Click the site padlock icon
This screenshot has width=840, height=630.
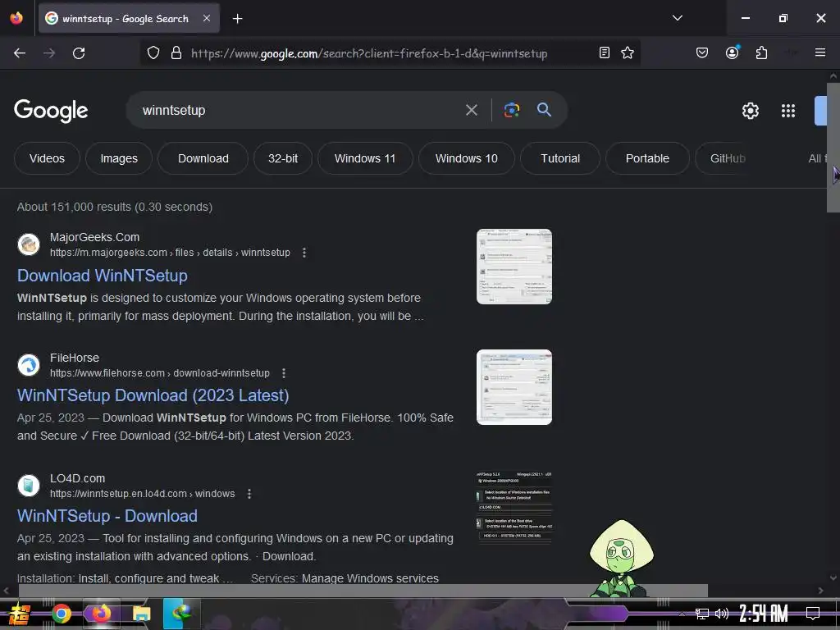176,53
